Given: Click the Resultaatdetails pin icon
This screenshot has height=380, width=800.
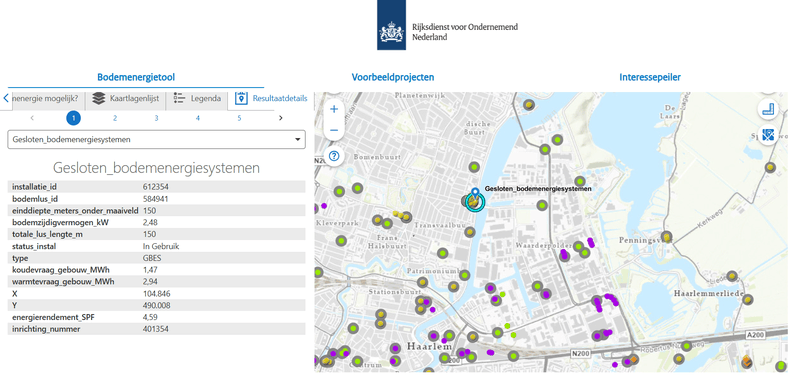Looking at the screenshot, I should point(241,98).
